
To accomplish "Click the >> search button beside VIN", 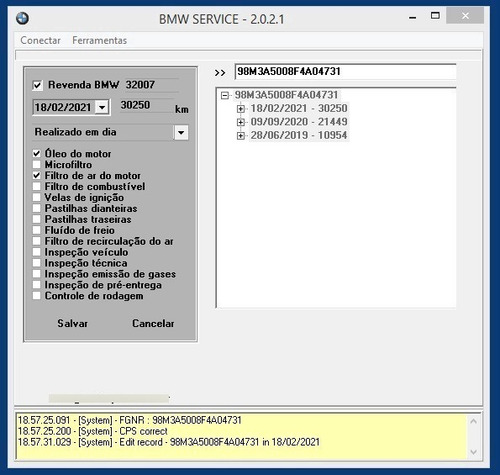I will point(220,73).
